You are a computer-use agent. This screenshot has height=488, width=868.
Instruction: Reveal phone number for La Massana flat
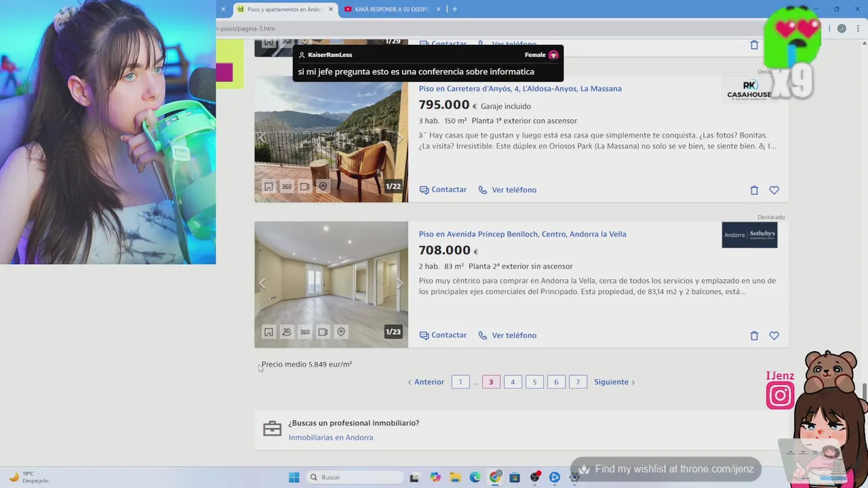click(x=507, y=190)
